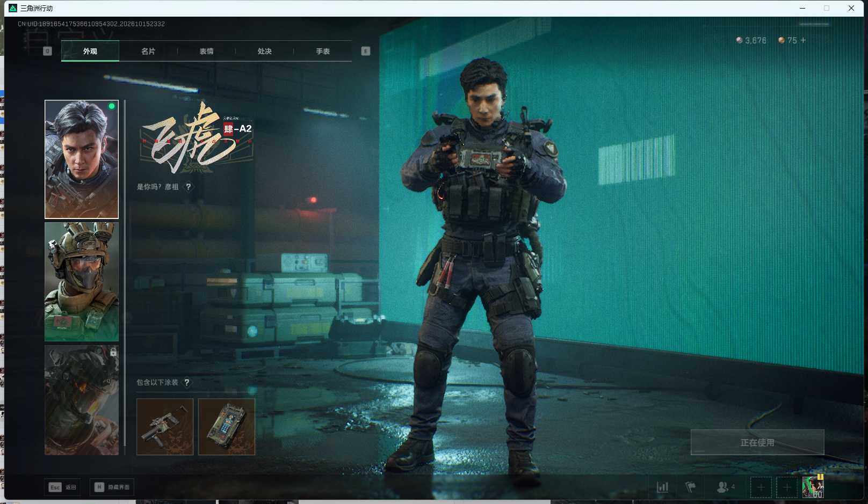The width and height of the screenshot is (868, 504).
Task: Click the question mark beside 包含以下涂装
Action: [187, 383]
